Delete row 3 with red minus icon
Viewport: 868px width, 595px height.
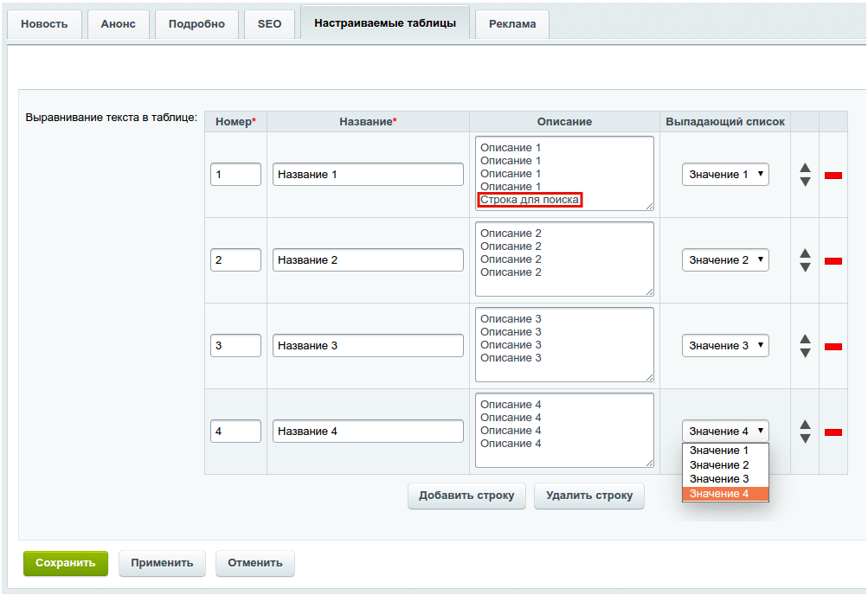pyautogui.click(x=833, y=347)
